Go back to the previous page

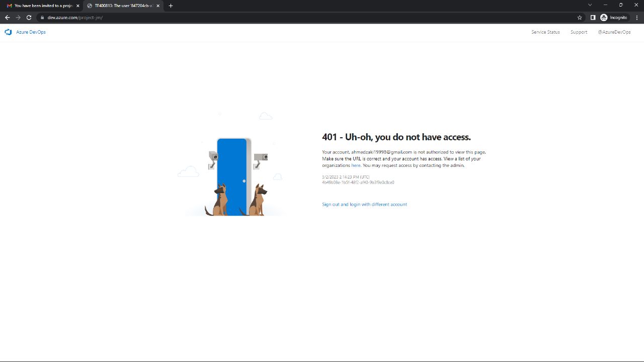coord(7,17)
